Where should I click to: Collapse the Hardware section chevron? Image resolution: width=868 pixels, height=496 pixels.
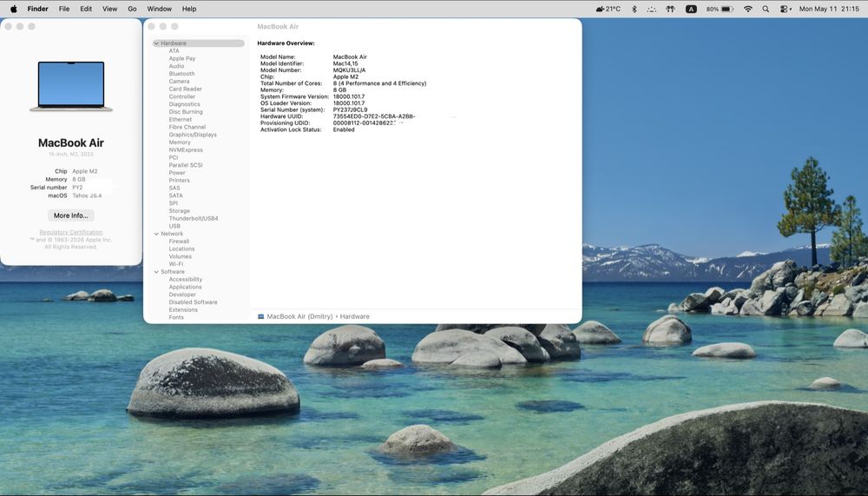pos(156,43)
